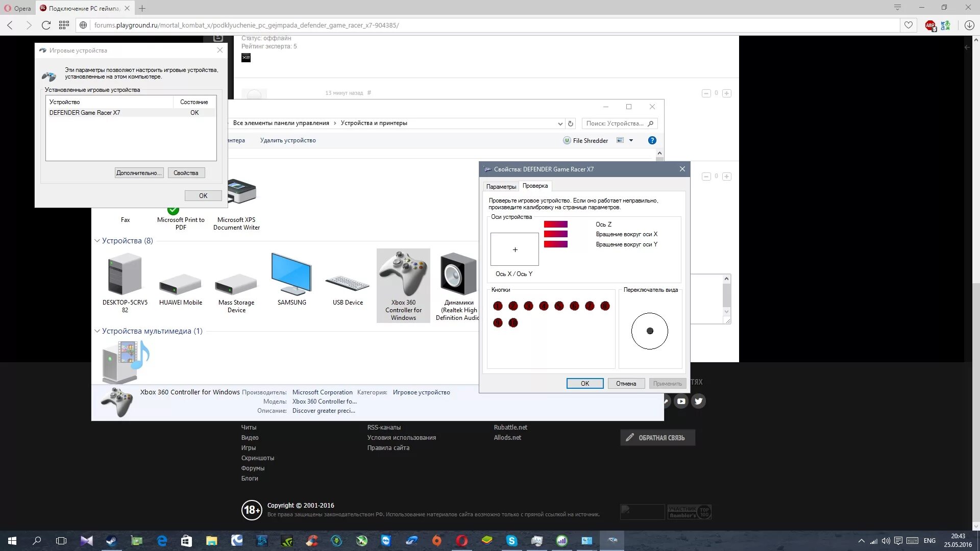Open the view options dropdown arrow
This screenshot has width=980, height=551.
coord(631,140)
